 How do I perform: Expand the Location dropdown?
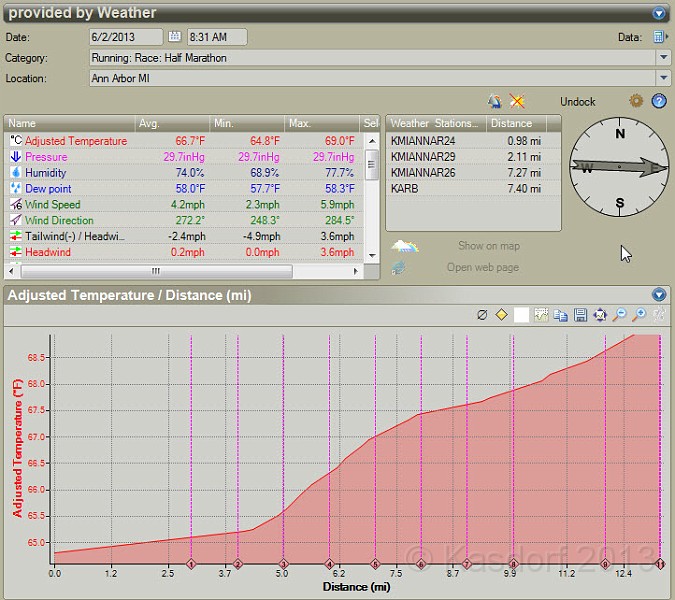664,79
